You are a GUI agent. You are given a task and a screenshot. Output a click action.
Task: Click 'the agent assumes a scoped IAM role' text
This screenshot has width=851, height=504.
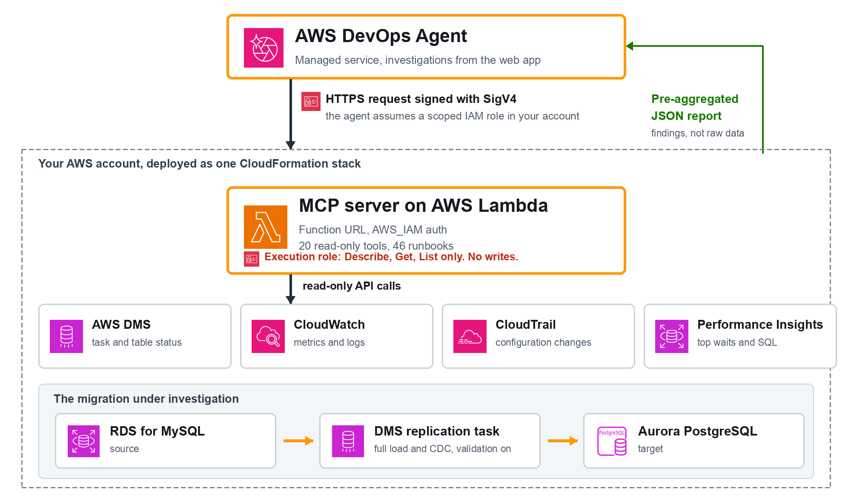(453, 116)
